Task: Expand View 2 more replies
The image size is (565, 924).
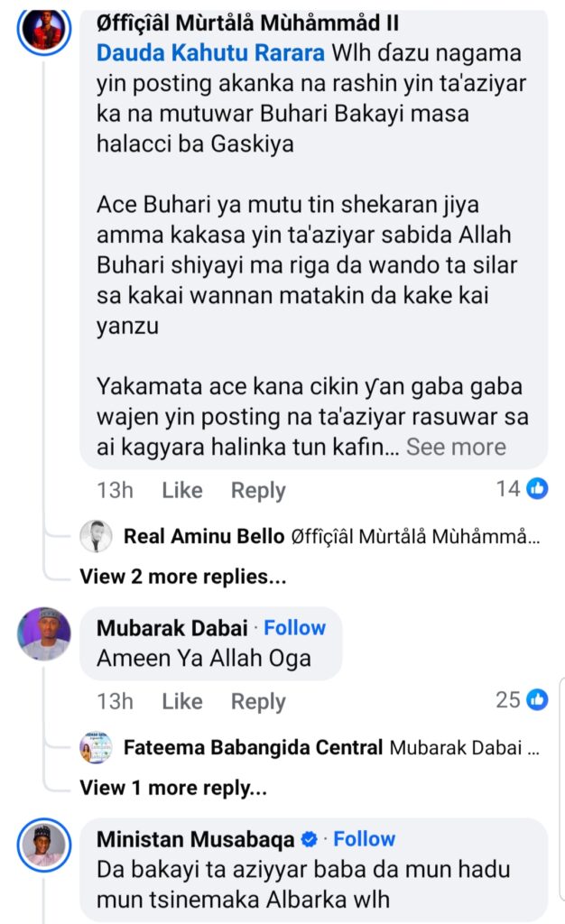Action: pos(183,576)
